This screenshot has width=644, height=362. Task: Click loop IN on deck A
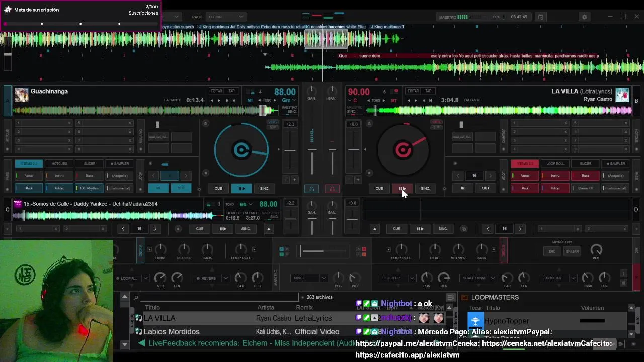click(158, 188)
